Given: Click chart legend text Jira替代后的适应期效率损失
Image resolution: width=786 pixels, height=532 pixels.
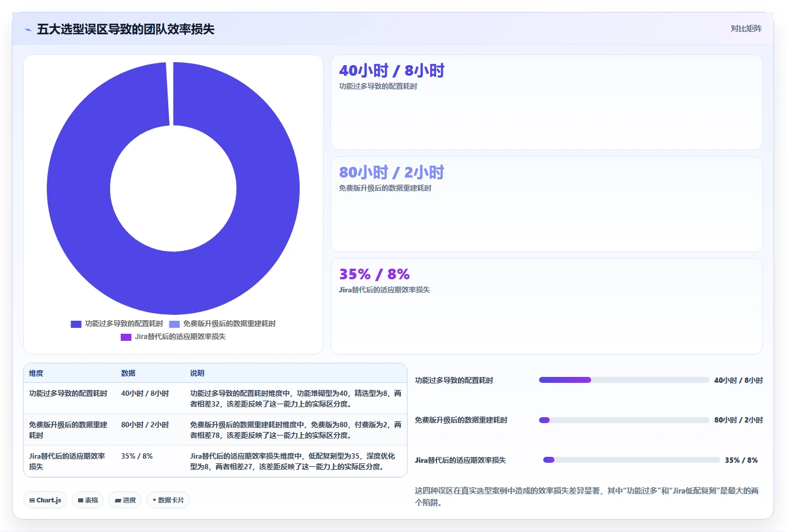Looking at the screenshot, I should click(180, 337).
